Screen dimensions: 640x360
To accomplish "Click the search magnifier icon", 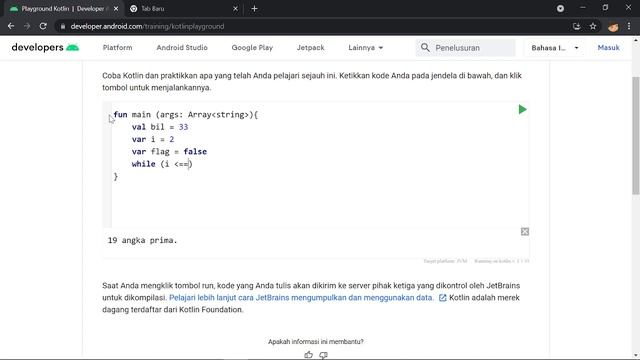I will pyautogui.click(x=425, y=48).
